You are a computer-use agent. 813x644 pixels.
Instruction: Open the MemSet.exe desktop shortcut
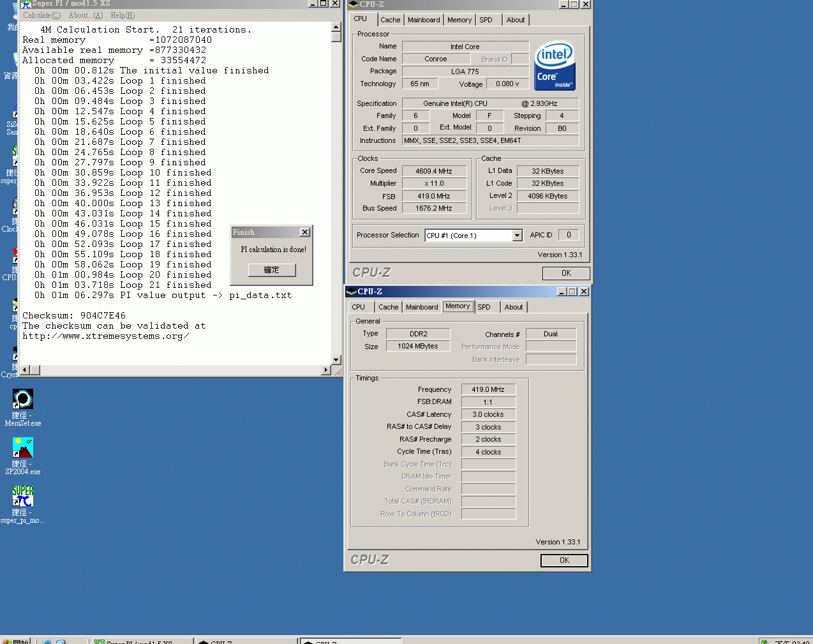pyautogui.click(x=23, y=407)
